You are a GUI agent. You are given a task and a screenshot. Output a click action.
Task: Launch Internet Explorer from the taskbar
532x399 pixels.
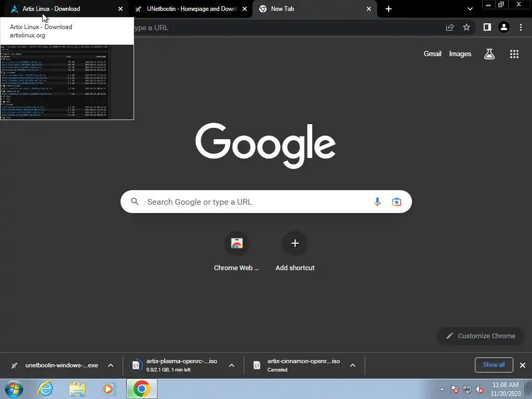click(45, 389)
